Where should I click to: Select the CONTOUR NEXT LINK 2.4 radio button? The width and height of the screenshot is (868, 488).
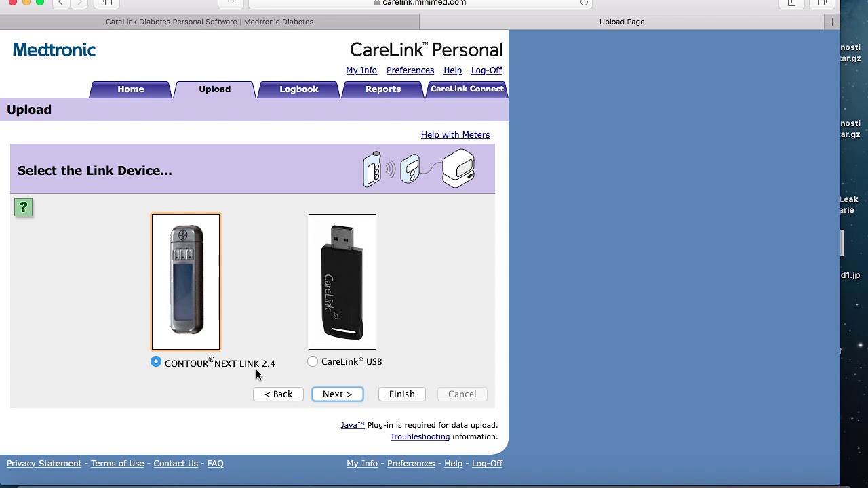coord(156,362)
